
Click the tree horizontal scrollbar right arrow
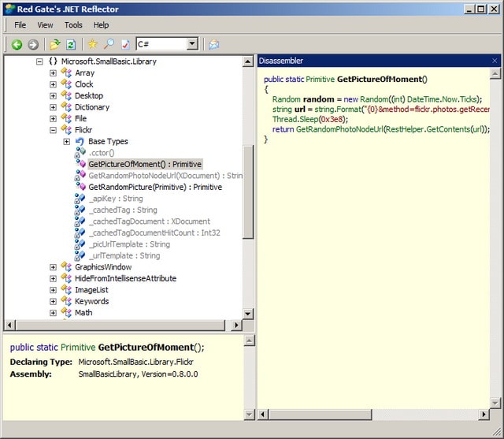pyautogui.click(x=236, y=325)
